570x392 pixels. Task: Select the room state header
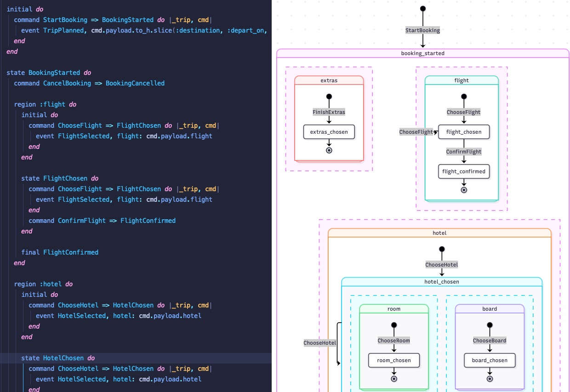click(x=394, y=309)
